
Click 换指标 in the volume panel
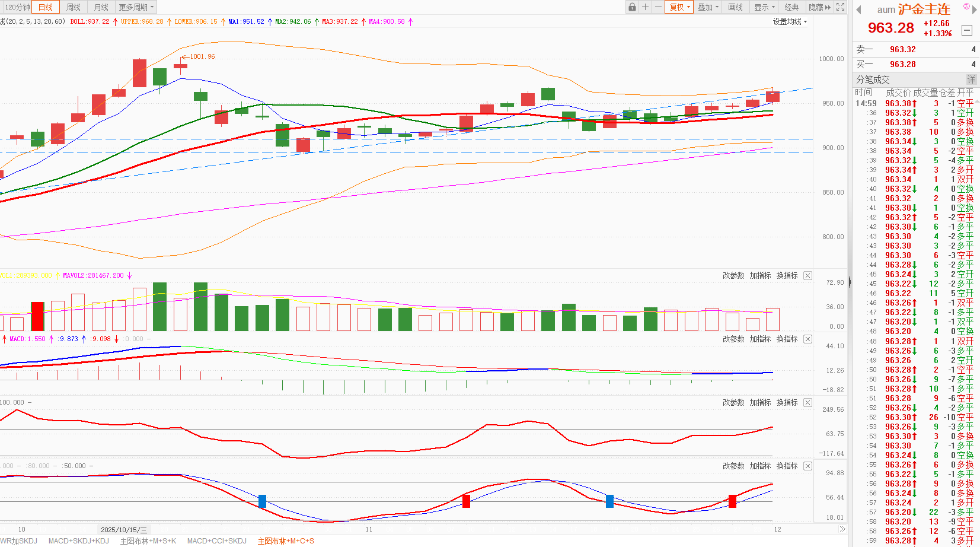click(x=787, y=276)
